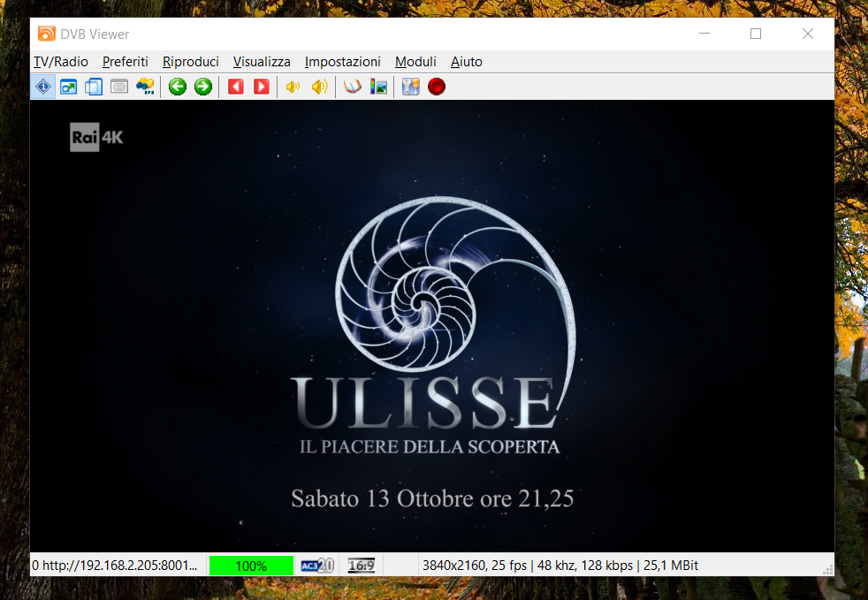This screenshot has height=600, width=868.
Task: Click the red previous channel arrow
Action: click(x=236, y=87)
